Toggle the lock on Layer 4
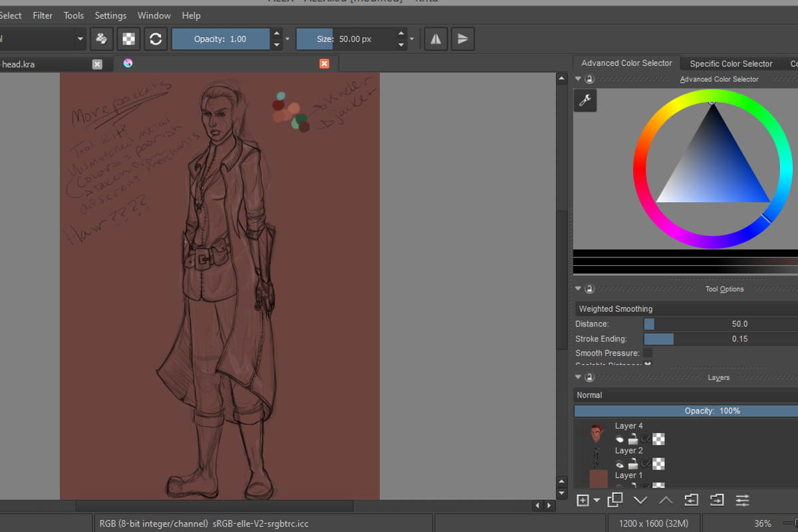Image resolution: width=798 pixels, height=532 pixels. [633, 439]
